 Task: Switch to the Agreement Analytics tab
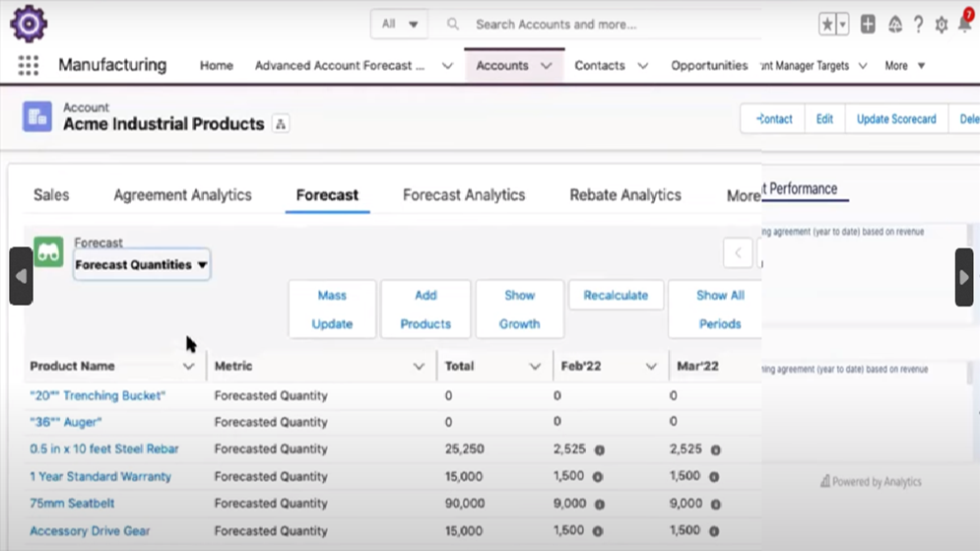182,195
